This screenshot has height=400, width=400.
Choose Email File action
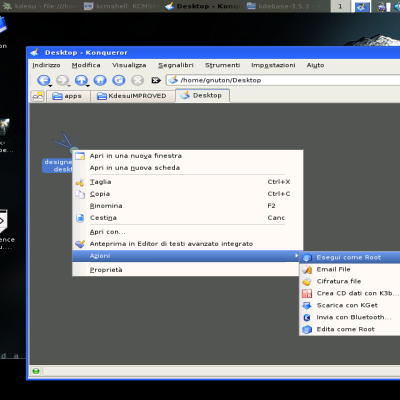(x=350, y=269)
